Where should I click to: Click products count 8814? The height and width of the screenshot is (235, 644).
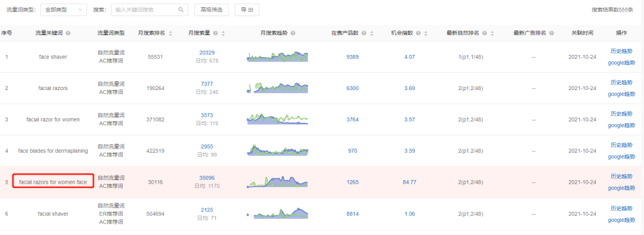(353, 214)
